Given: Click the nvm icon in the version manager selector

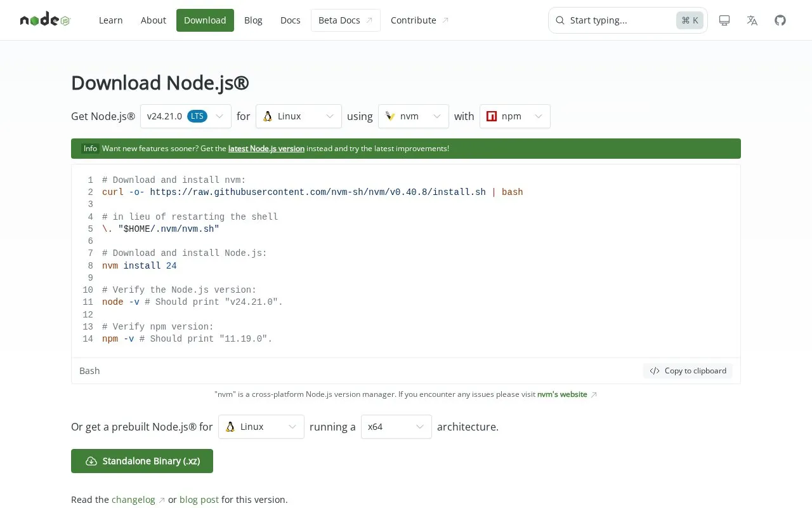Looking at the screenshot, I should pyautogui.click(x=390, y=116).
